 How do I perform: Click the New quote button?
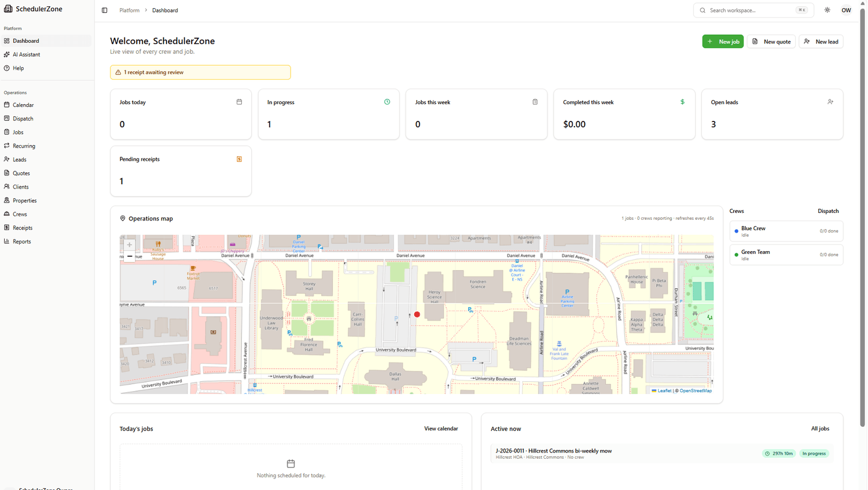coord(771,42)
